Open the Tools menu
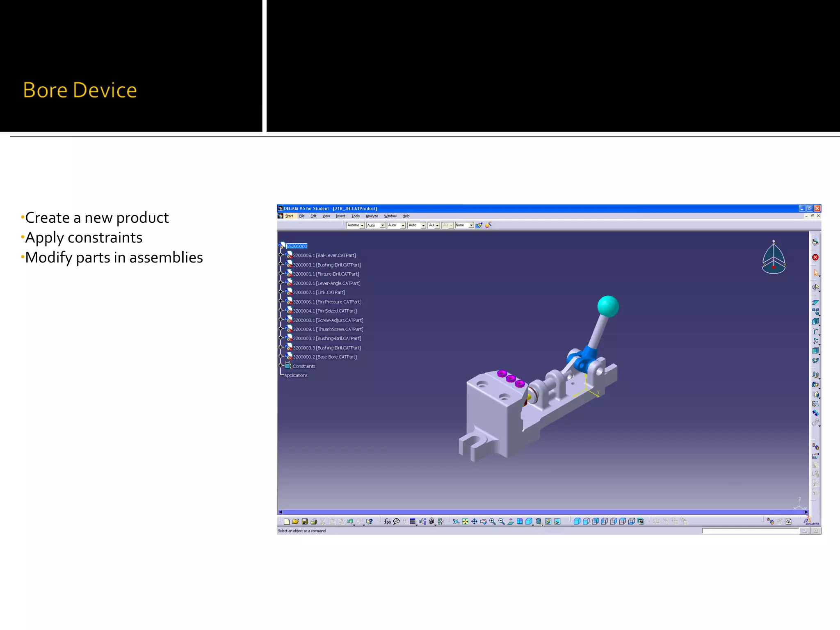 pyautogui.click(x=356, y=216)
